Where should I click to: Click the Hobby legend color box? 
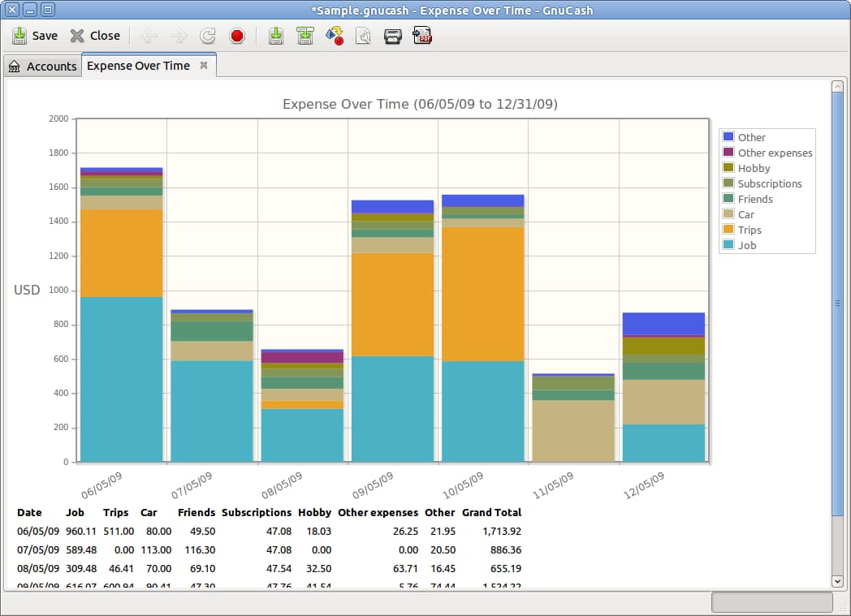pos(730,168)
